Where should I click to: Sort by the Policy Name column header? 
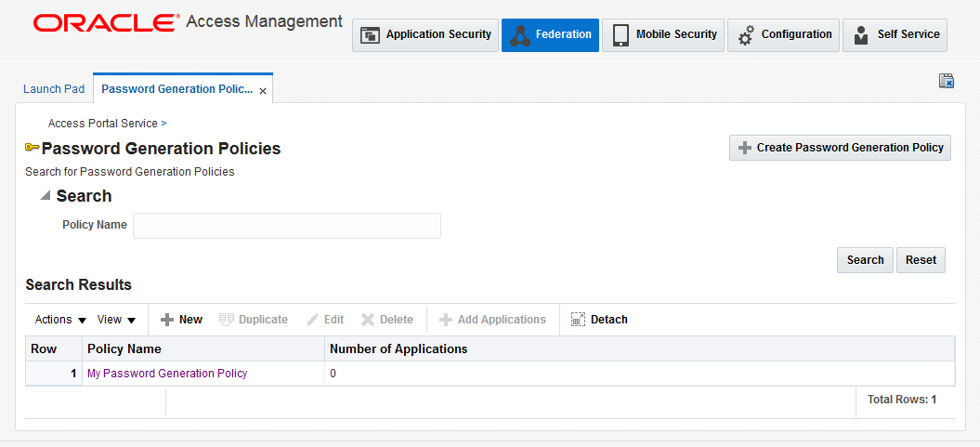point(203,348)
